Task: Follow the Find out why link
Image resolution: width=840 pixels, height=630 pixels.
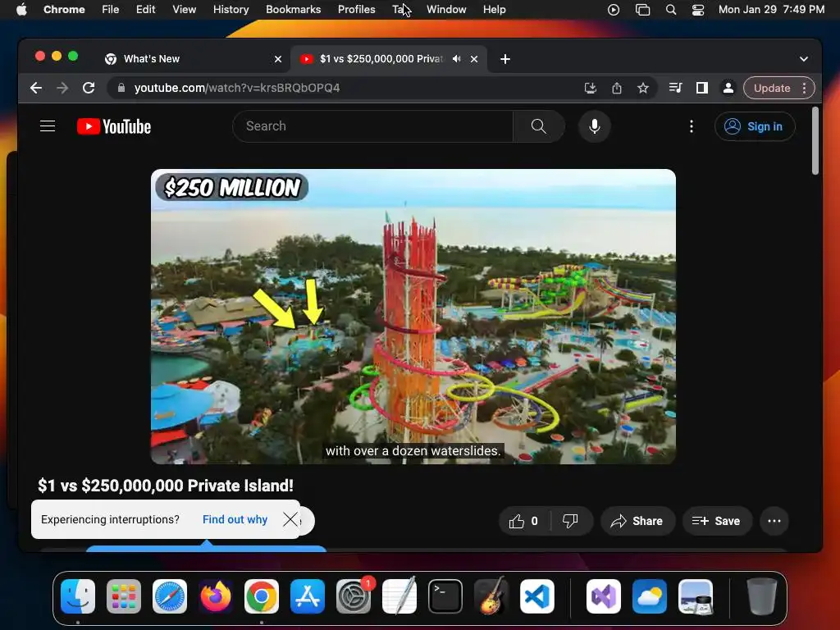Action: click(x=235, y=519)
